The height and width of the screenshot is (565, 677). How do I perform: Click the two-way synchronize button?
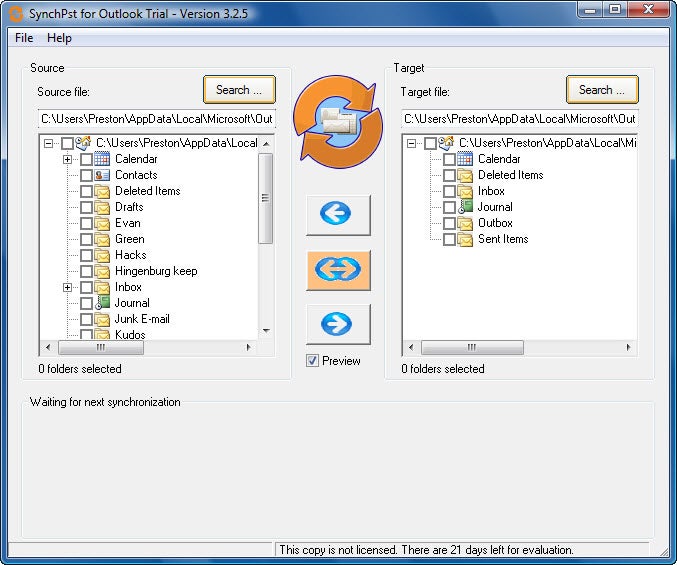[338, 270]
